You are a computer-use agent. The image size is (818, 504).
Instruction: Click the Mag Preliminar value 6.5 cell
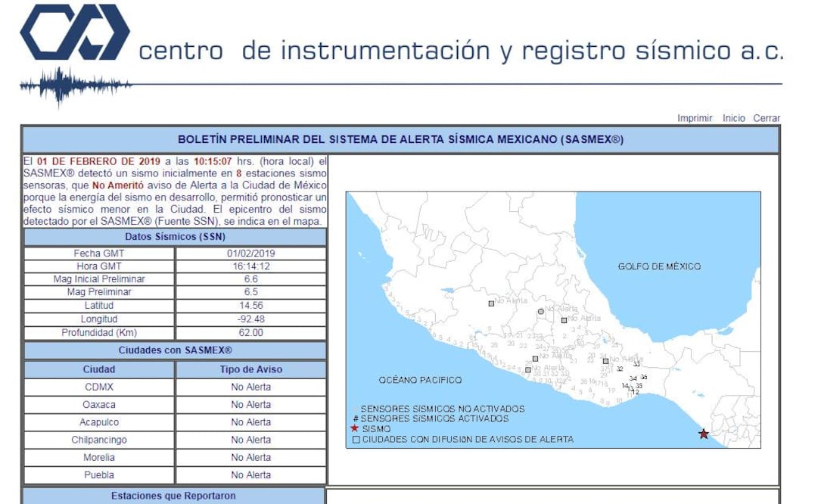250,291
